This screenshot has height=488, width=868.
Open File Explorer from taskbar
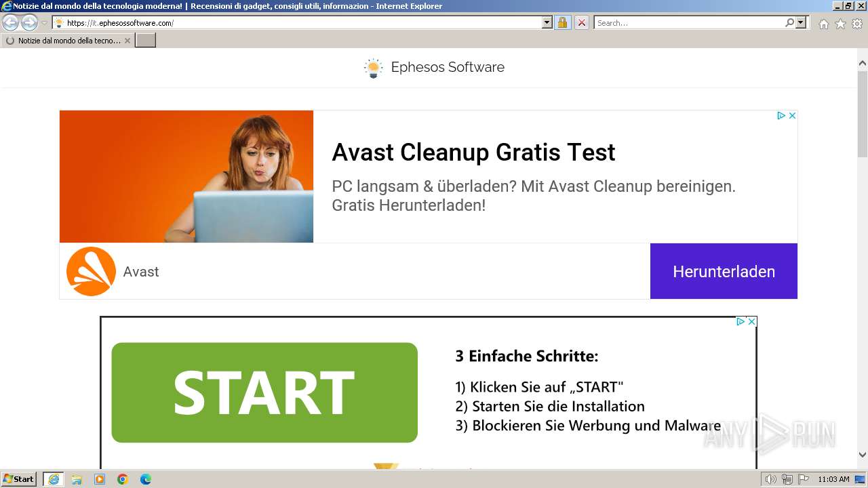77,479
